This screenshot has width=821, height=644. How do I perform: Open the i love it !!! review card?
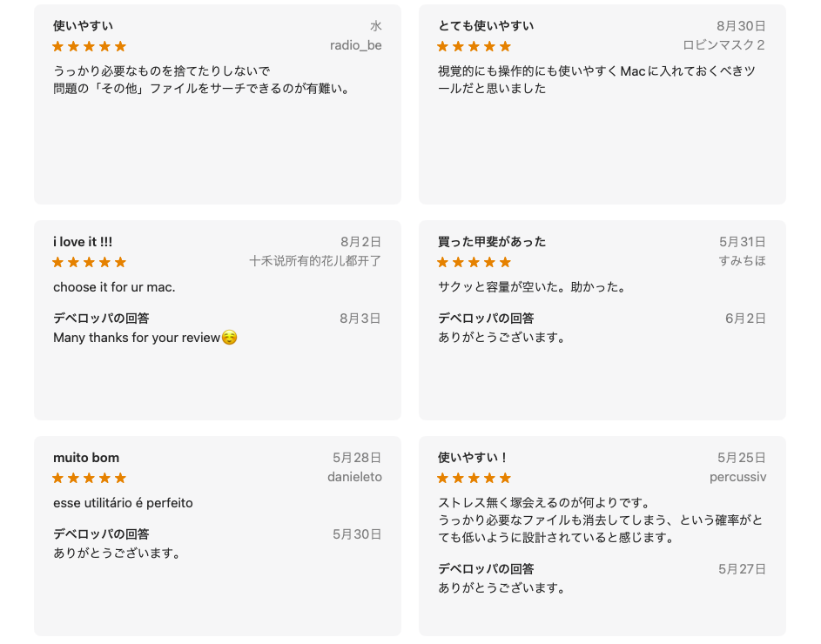coord(218,320)
